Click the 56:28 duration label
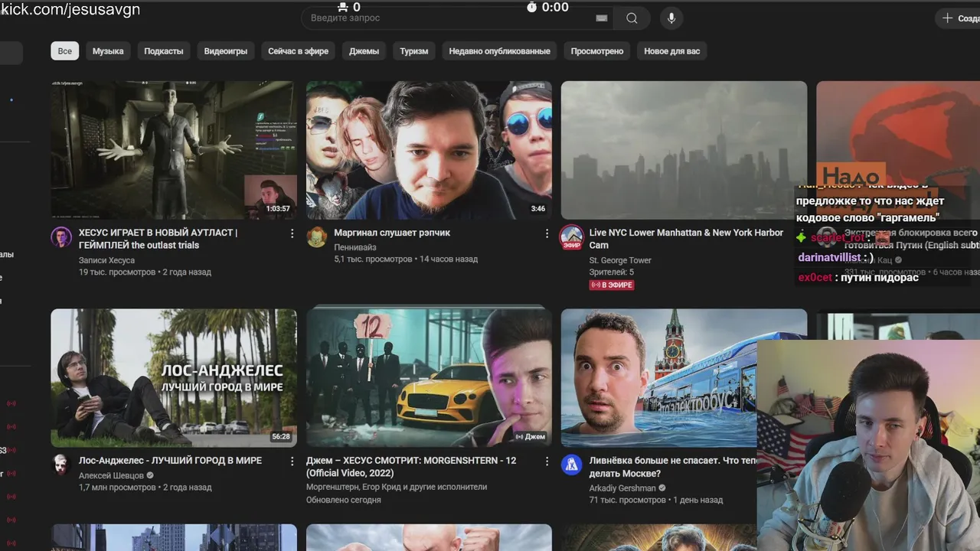 pos(281,436)
